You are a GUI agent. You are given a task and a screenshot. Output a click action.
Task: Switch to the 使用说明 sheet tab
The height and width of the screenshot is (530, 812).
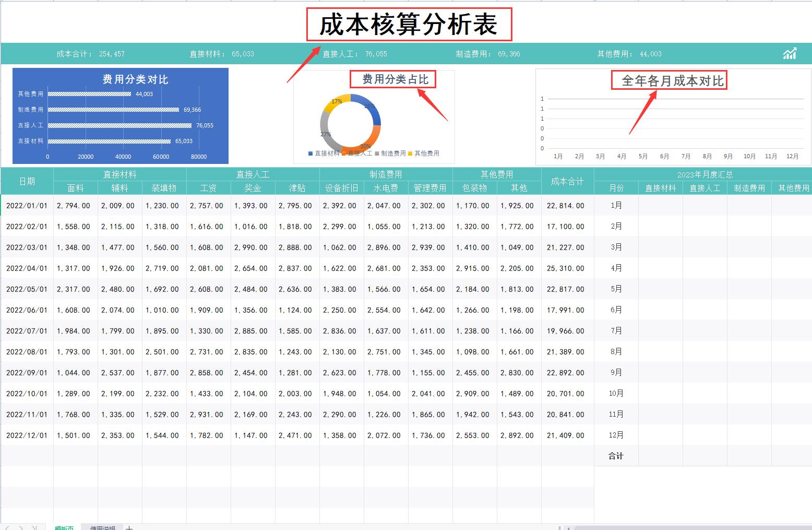103,527
